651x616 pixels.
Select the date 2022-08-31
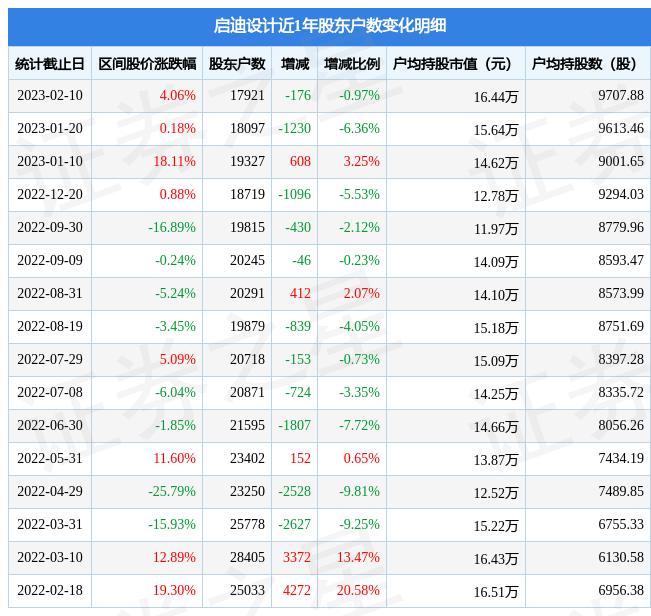50,293
